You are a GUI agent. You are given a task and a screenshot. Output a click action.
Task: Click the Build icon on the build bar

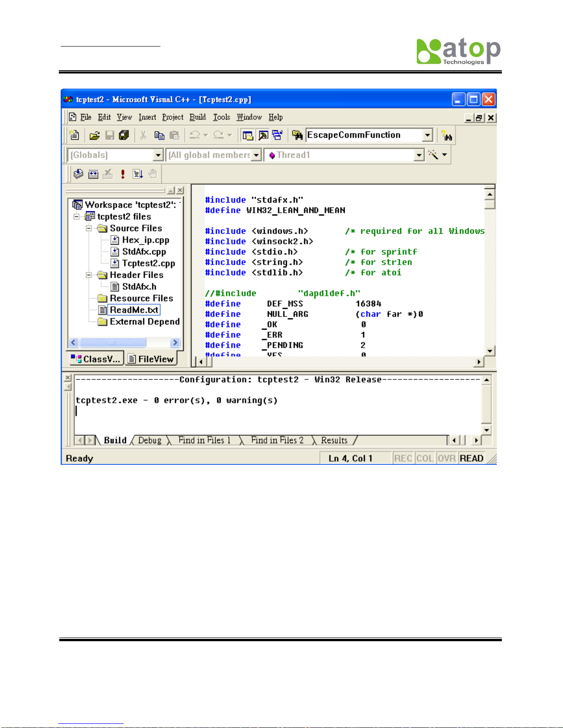point(93,174)
